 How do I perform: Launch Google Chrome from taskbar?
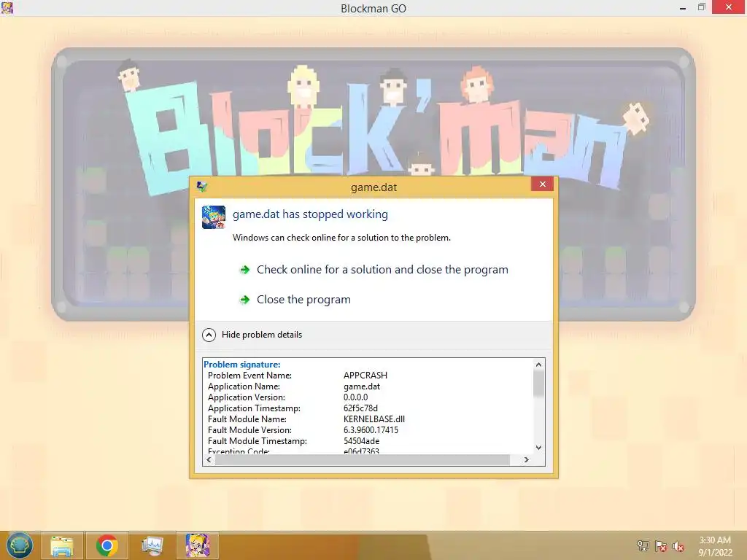pos(107,545)
